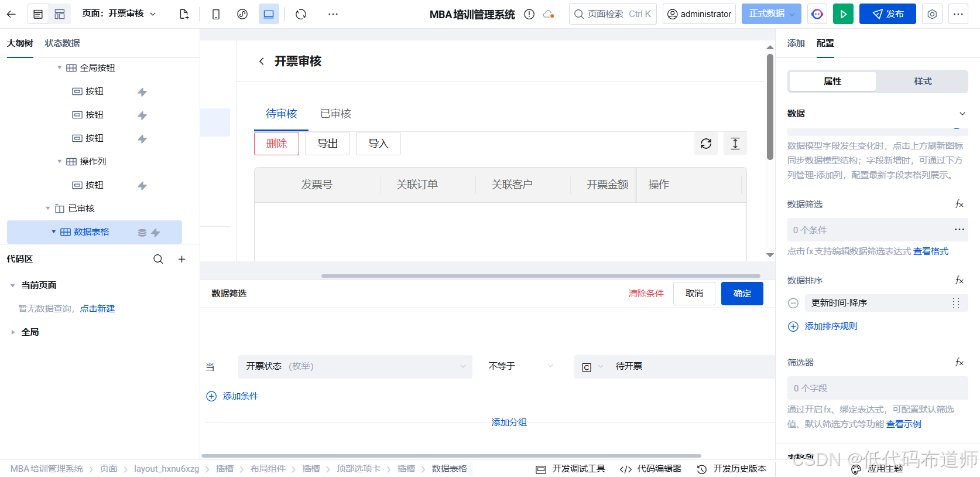This screenshot has width=980, height=477.
Task: Click the 导出 button
Action: [327, 144]
